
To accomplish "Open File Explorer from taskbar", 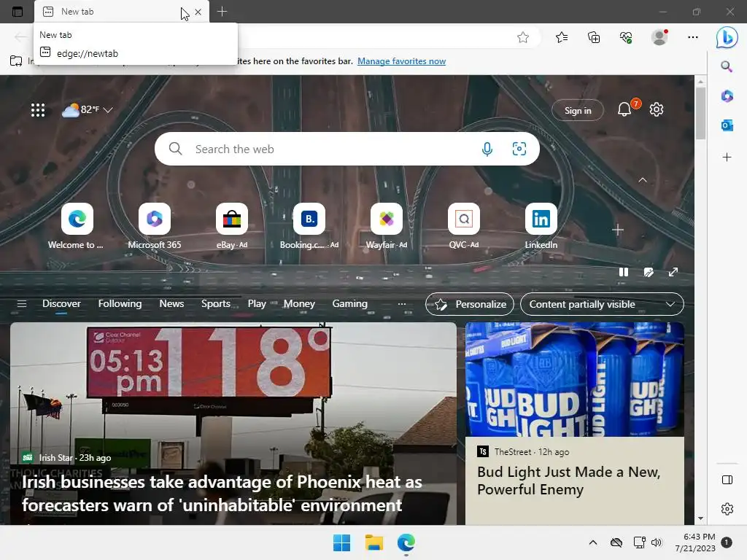I will tap(374, 542).
